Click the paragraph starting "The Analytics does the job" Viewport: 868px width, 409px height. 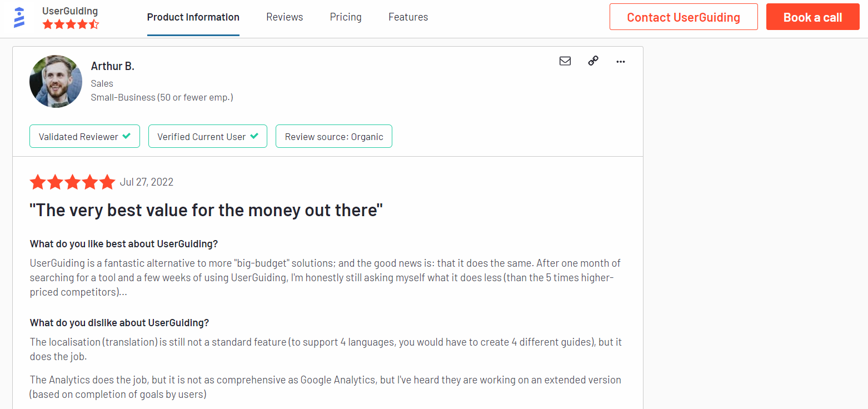tap(326, 387)
